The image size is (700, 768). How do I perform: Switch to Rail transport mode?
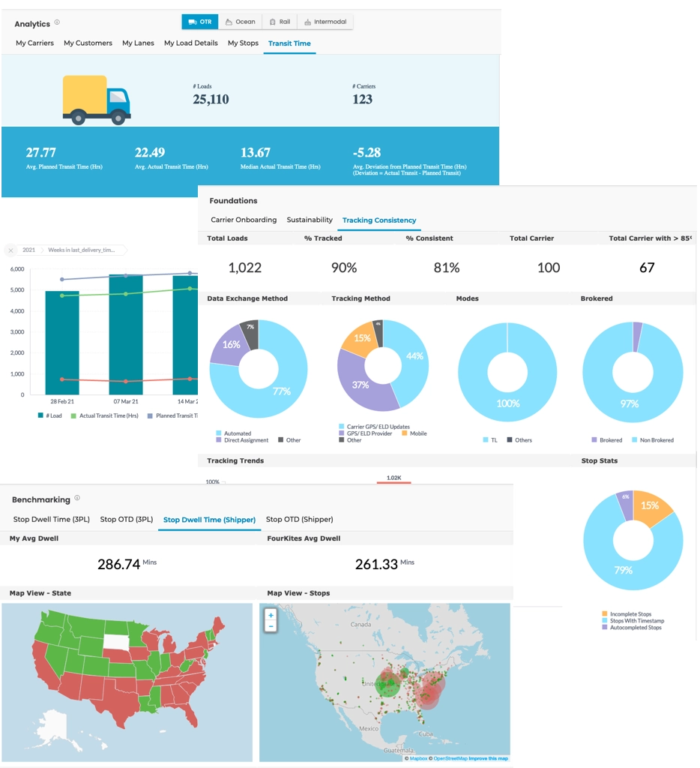coord(279,22)
